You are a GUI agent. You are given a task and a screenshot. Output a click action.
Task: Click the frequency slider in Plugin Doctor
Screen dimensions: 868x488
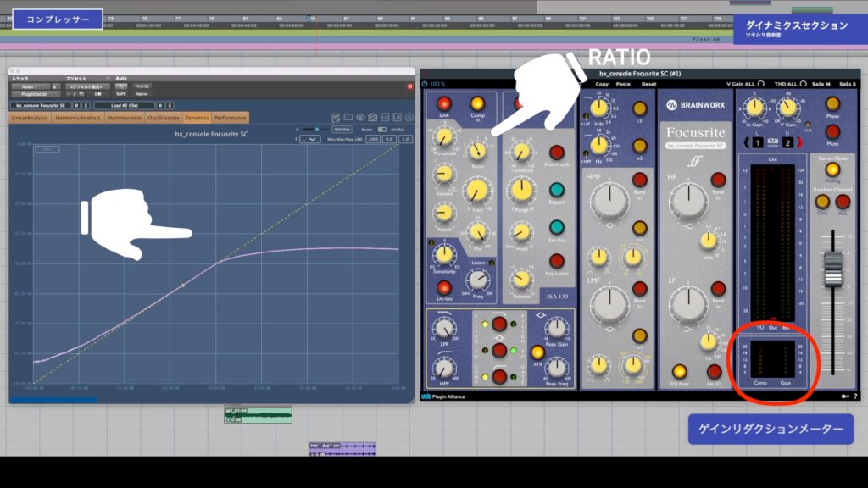click(x=315, y=130)
